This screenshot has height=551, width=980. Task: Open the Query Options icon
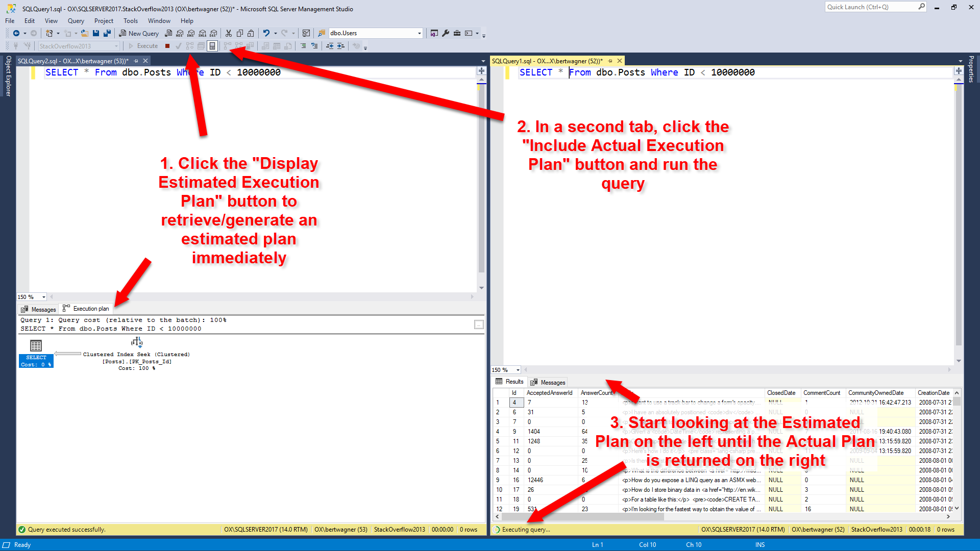click(201, 46)
